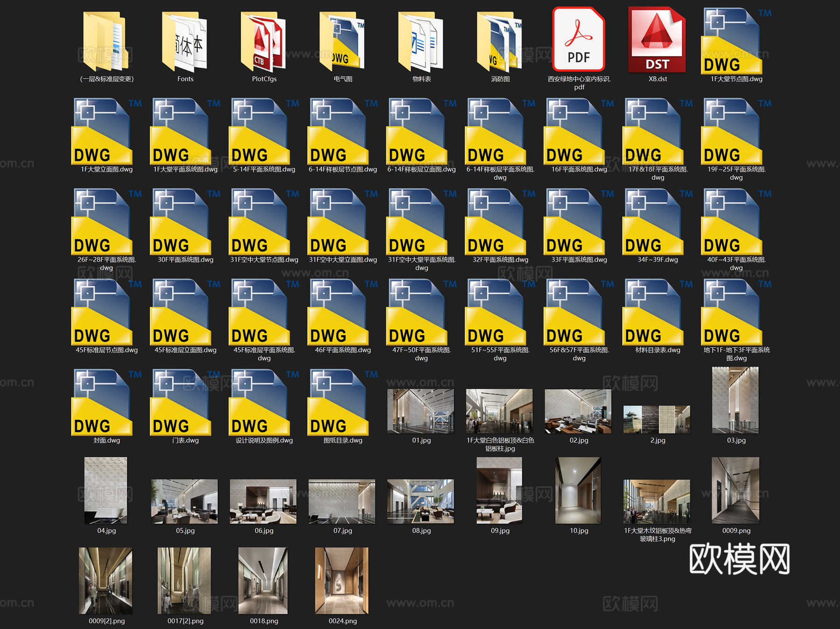
Task: Select the Fonts folder icon
Action: (x=185, y=42)
